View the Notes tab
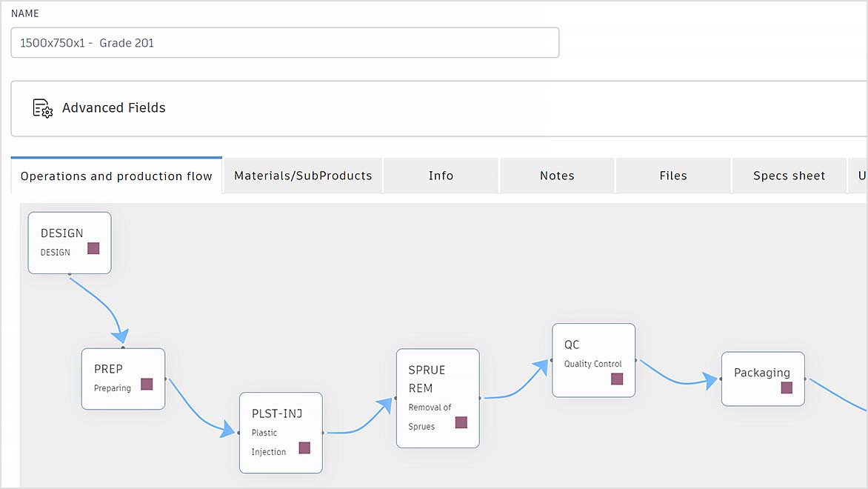The image size is (868, 489). pyautogui.click(x=557, y=176)
